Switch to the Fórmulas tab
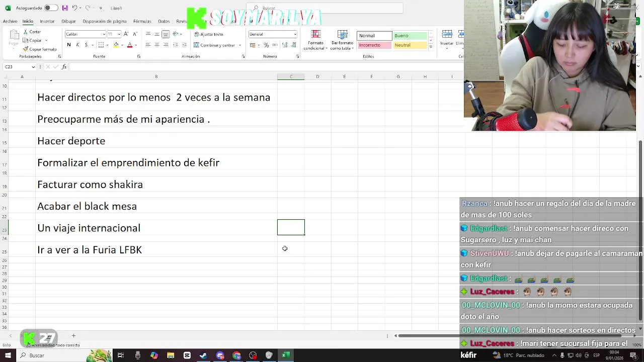Viewport: 644px width, 362px height. [142, 21]
